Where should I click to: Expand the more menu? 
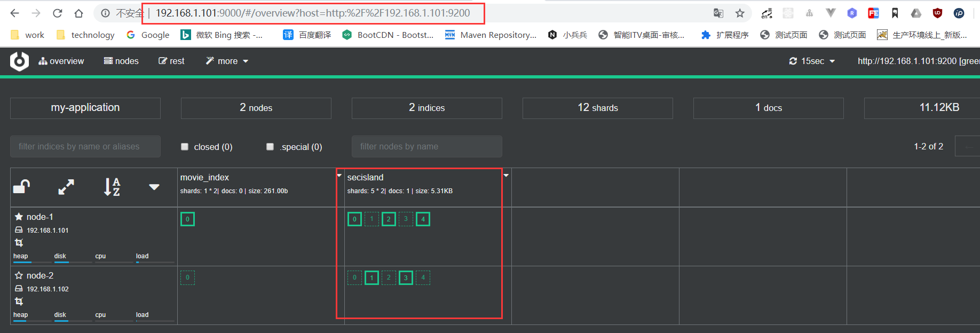pos(227,61)
